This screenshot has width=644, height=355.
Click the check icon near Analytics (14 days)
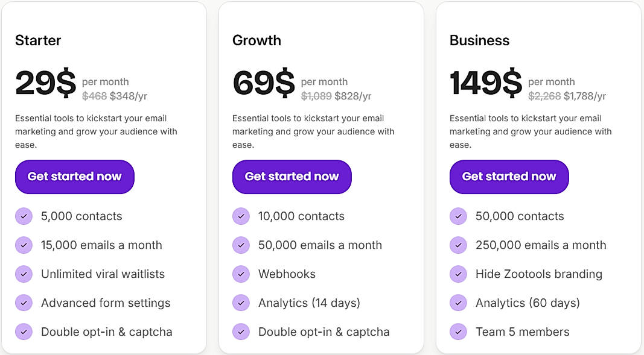[241, 303]
